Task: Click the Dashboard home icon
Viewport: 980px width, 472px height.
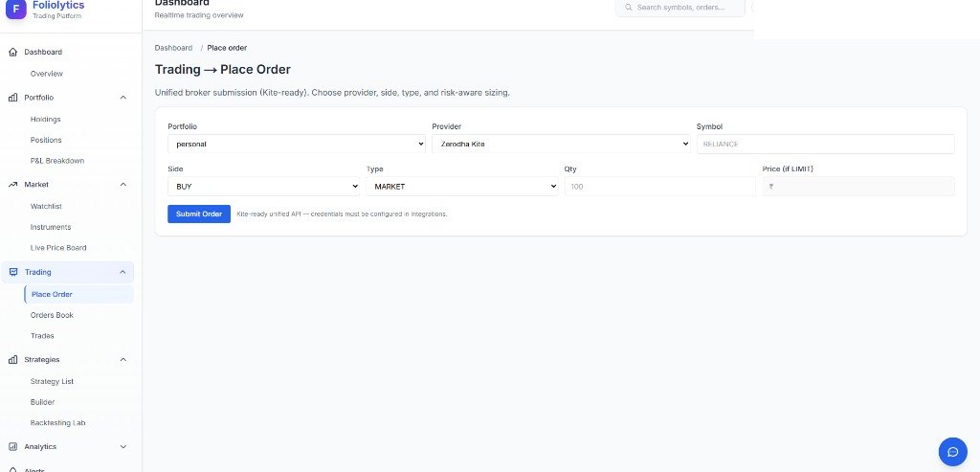Action: coord(13,52)
